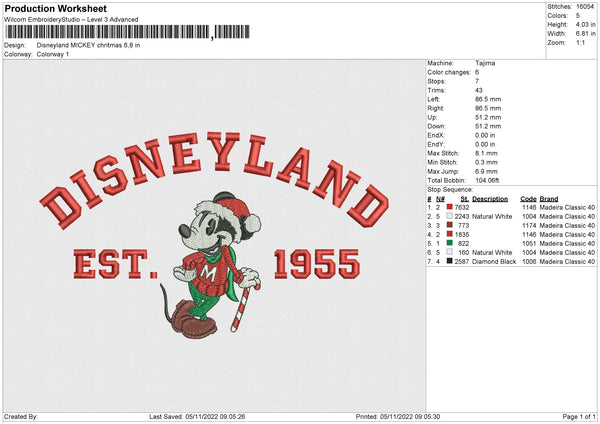Click the Trims value '43'
The height and width of the screenshot is (424, 600).
click(x=479, y=90)
